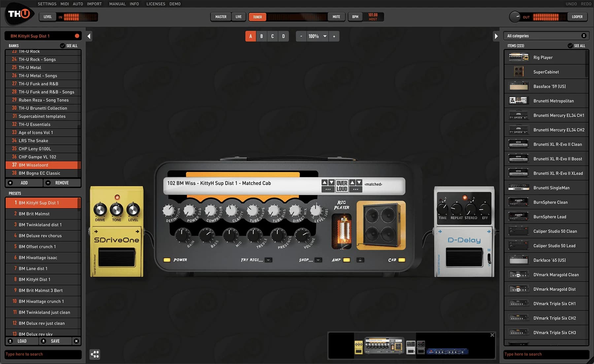Click the LOAD preset button
The image size is (594, 364).
pyautogui.click(x=21, y=341)
